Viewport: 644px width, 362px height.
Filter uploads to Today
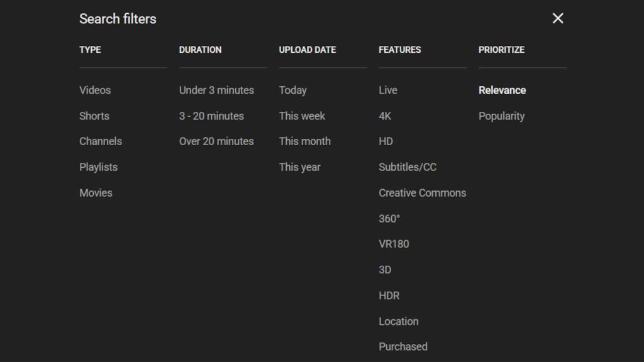292,90
